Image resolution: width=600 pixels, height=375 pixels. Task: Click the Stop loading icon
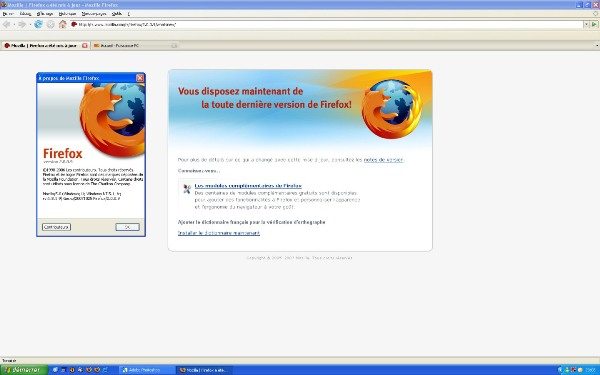51,24
